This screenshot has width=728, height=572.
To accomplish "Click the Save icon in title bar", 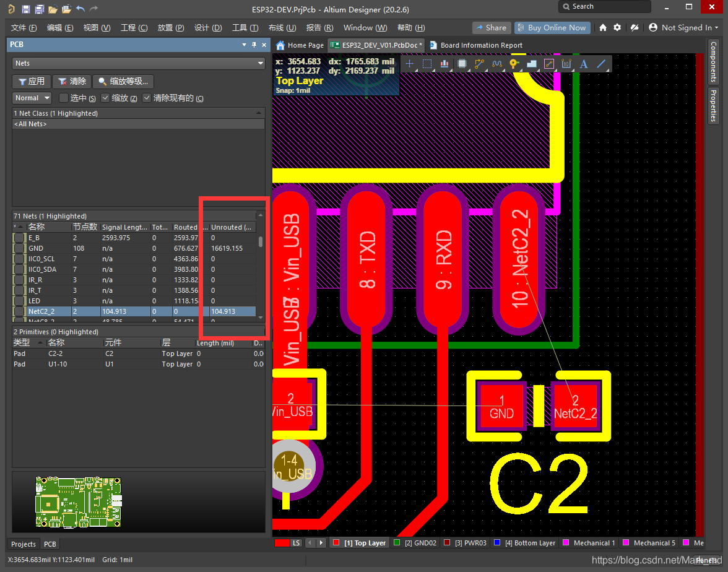I will (x=26, y=9).
